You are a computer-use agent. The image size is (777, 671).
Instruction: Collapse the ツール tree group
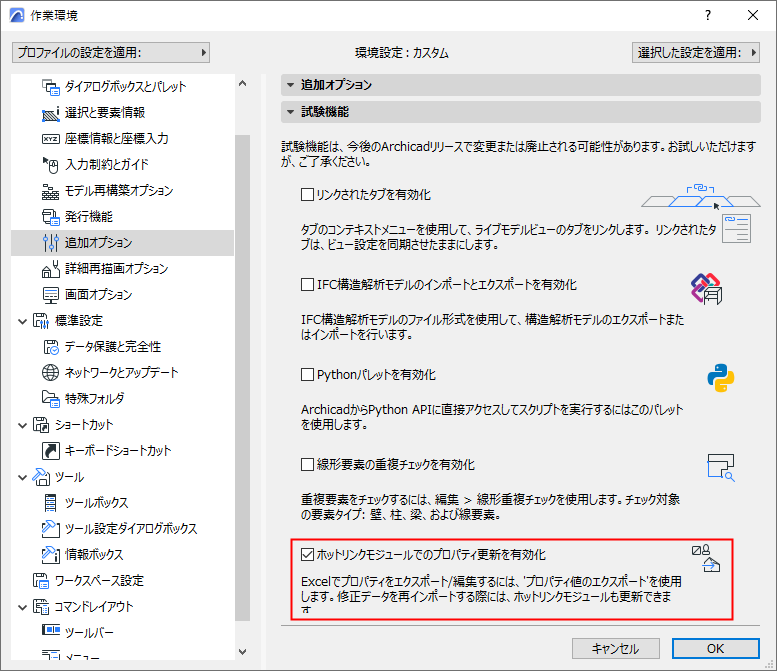[x=22, y=477]
